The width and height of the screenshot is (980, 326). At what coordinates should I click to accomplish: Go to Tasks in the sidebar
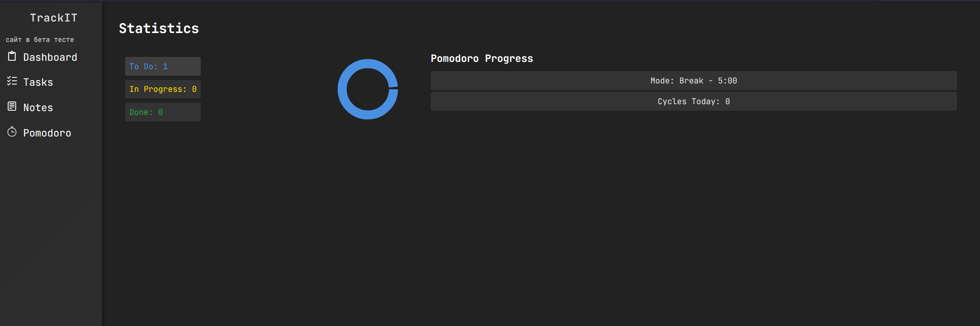tap(38, 82)
